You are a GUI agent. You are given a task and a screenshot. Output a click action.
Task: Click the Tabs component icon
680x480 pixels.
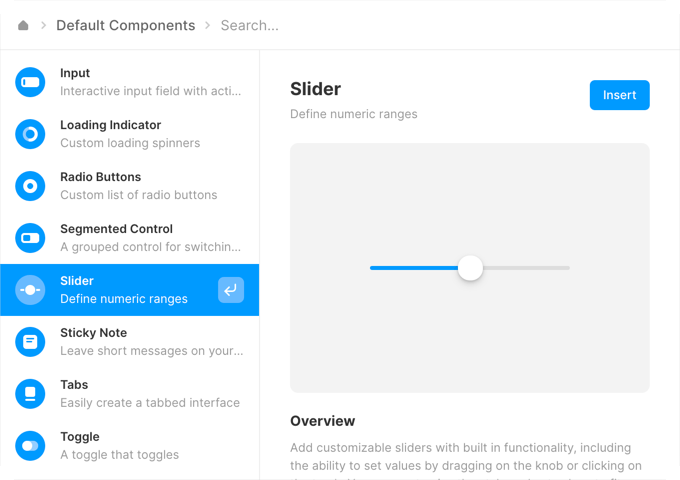click(x=30, y=394)
